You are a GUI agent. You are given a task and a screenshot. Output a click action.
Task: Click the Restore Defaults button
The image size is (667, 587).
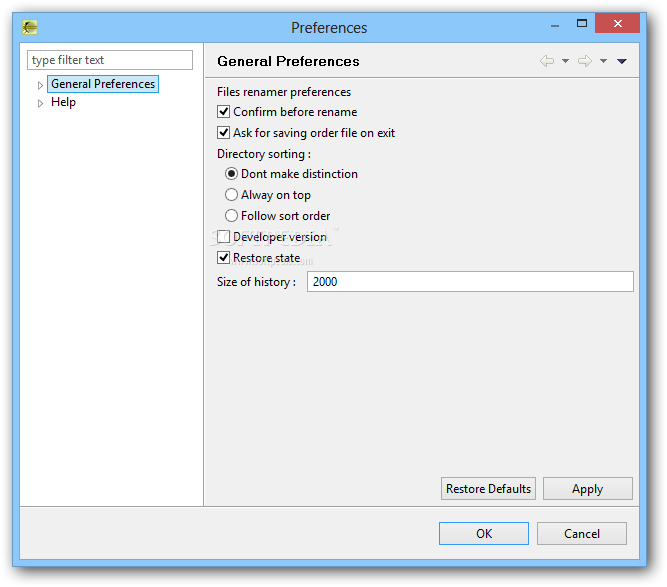[x=488, y=489]
